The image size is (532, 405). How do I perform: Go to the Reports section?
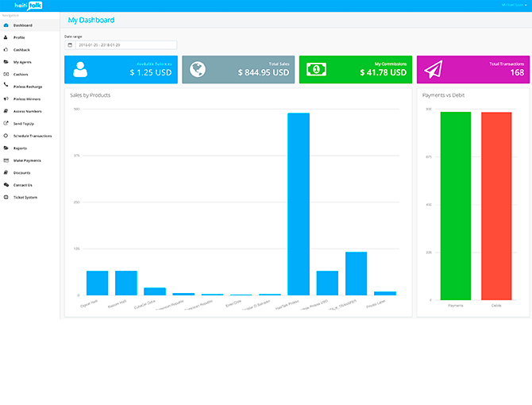(x=20, y=148)
